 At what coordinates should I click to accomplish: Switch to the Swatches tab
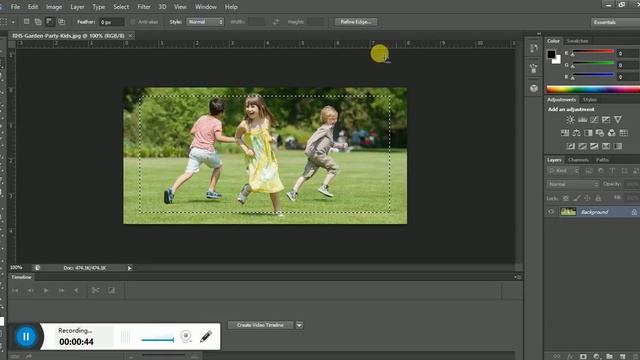[x=577, y=41]
